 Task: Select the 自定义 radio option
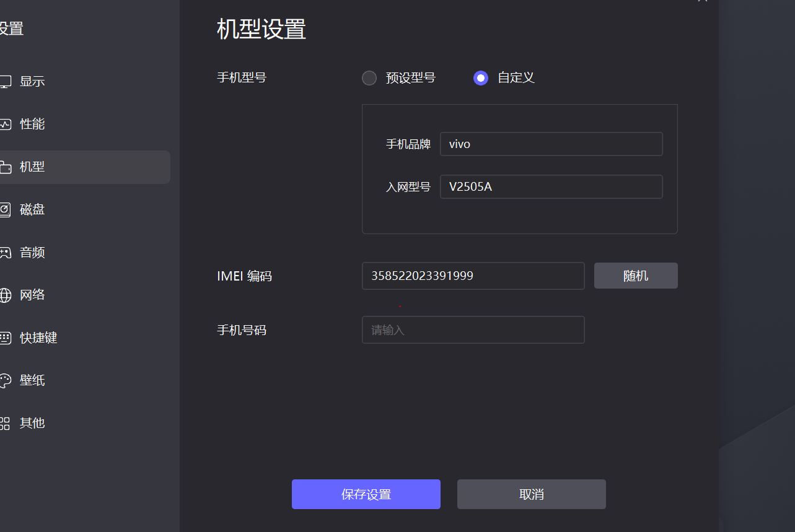[481, 78]
